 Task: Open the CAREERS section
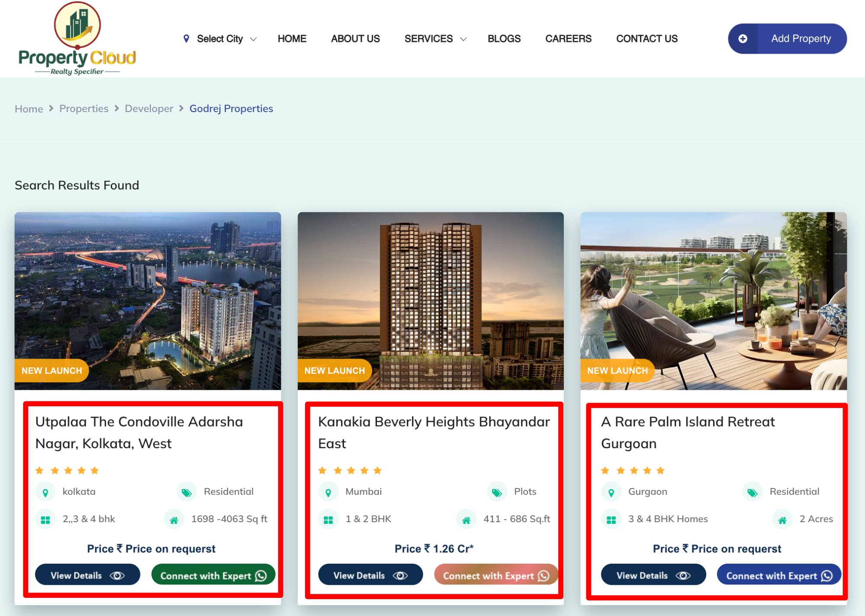coord(568,38)
